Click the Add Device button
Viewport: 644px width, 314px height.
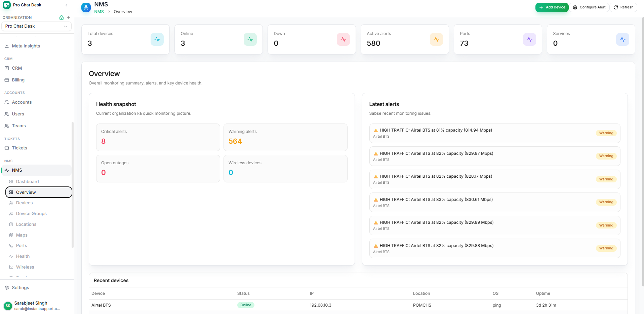[x=552, y=7]
